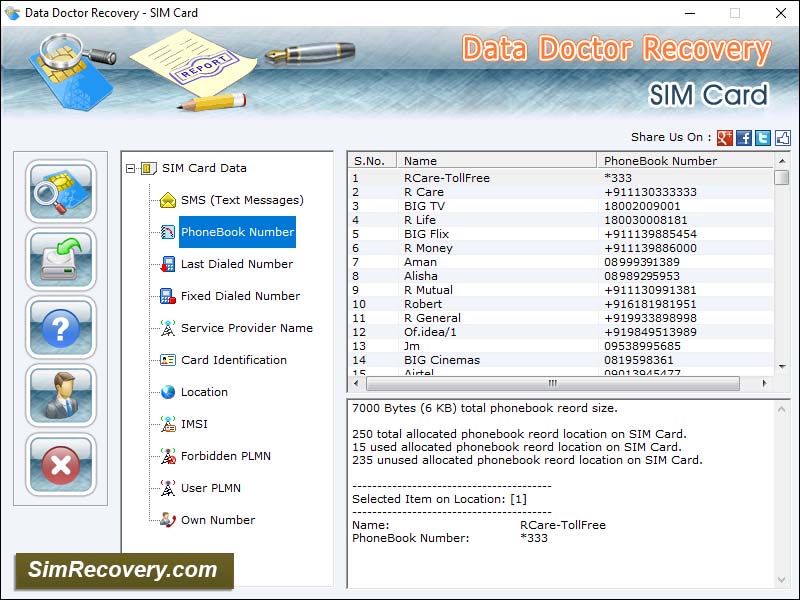View Card Identification details
Screen dimensions: 800x600
(x=231, y=360)
